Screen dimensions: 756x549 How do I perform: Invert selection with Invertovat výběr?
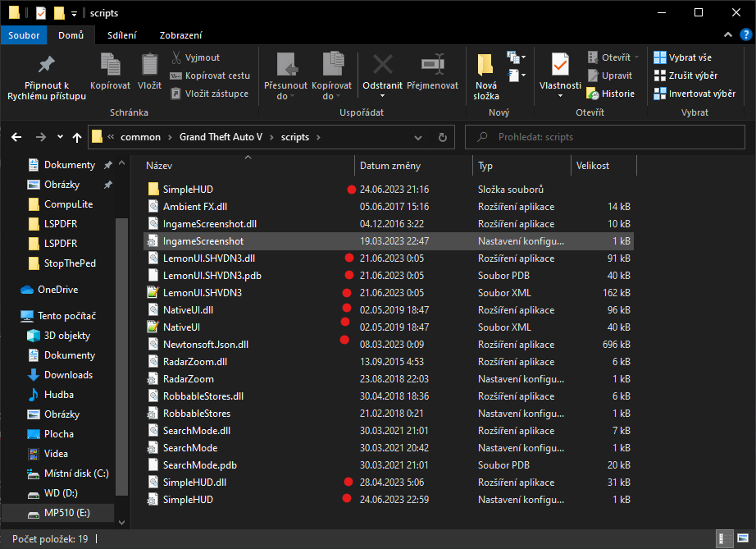695,94
